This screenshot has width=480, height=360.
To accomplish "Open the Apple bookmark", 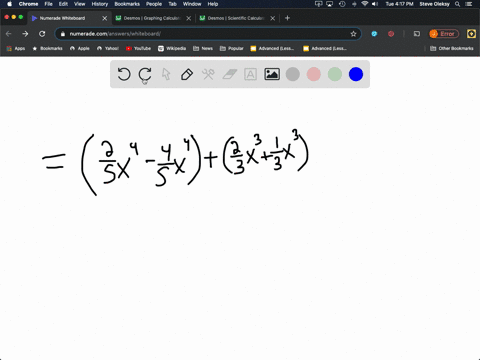I will pos(80,48).
